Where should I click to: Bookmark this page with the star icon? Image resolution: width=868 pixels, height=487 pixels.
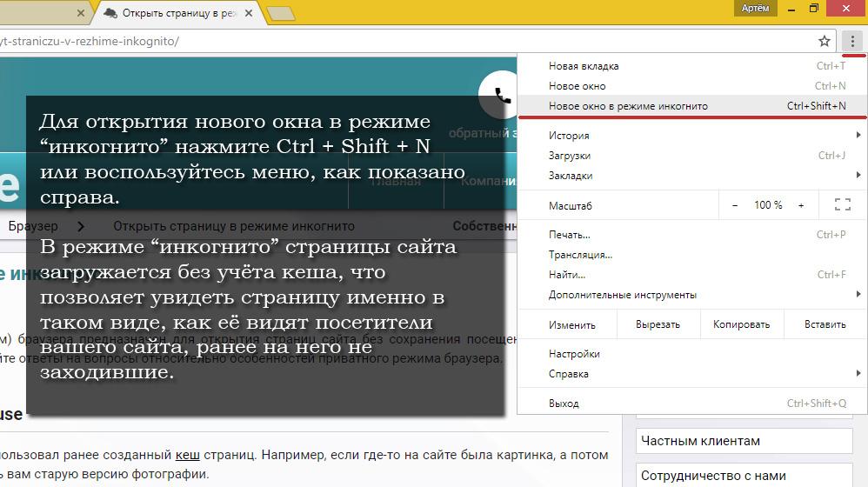pos(825,41)
